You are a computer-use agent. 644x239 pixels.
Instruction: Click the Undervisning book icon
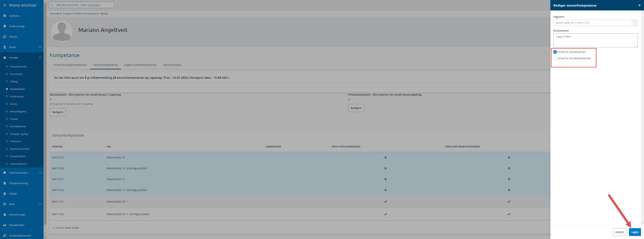[4, 26]
